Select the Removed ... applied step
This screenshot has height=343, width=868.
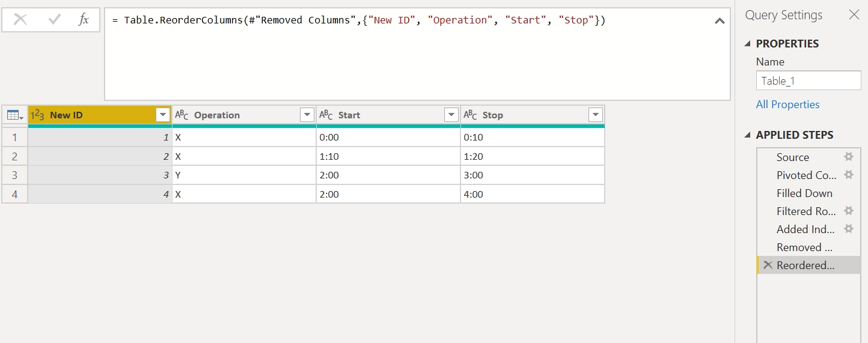(808, 247)
